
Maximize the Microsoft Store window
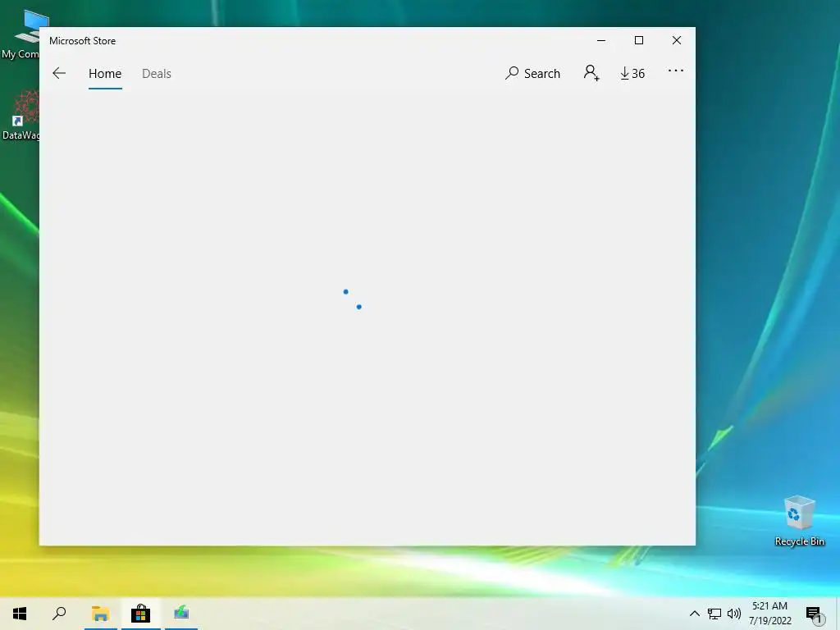click(638, 41)
